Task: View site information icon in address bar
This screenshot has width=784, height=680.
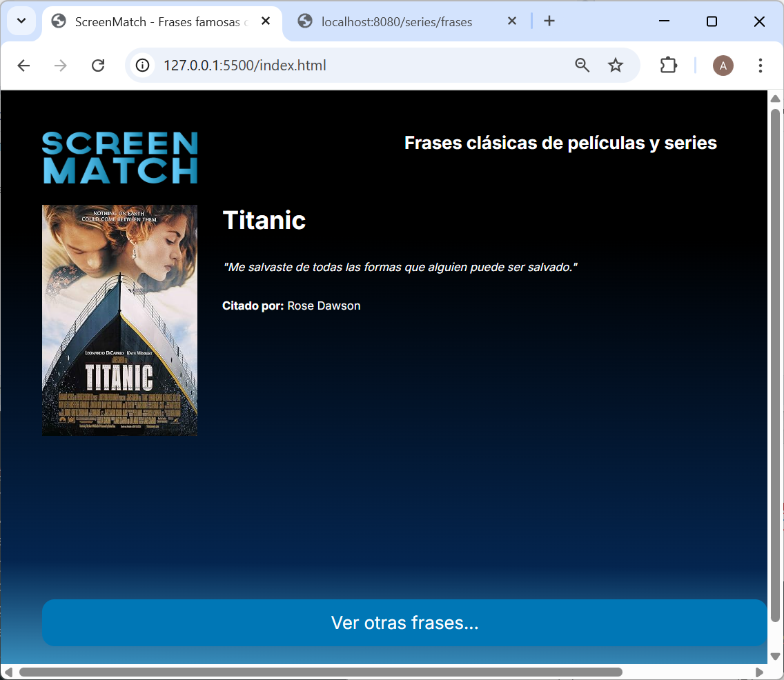Action: click(x=142, y=66)
